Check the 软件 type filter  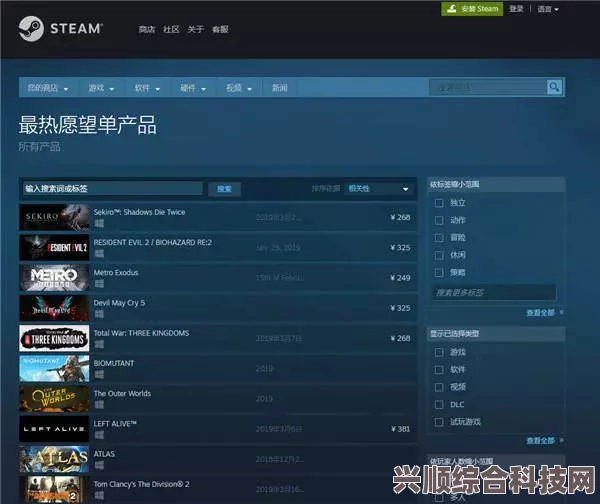click(x=439, y=370)
